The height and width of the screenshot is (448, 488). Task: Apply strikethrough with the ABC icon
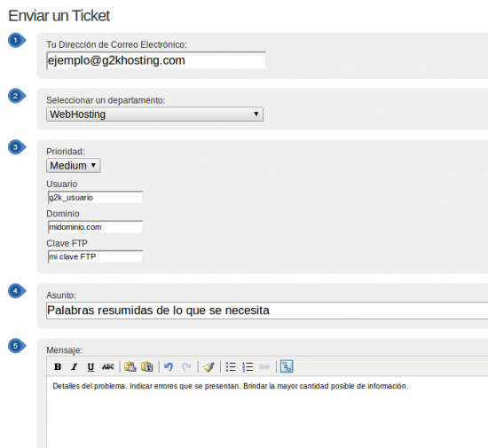point(107,366)
